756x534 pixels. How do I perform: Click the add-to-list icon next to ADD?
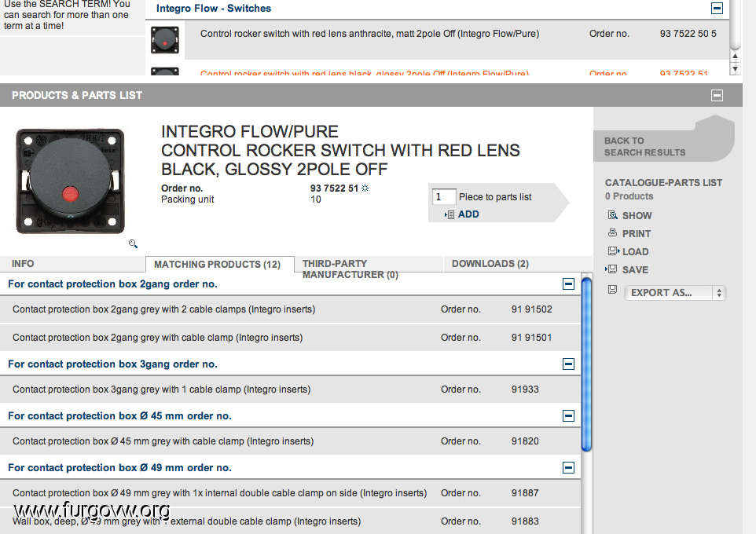click(x=450, y=214)
